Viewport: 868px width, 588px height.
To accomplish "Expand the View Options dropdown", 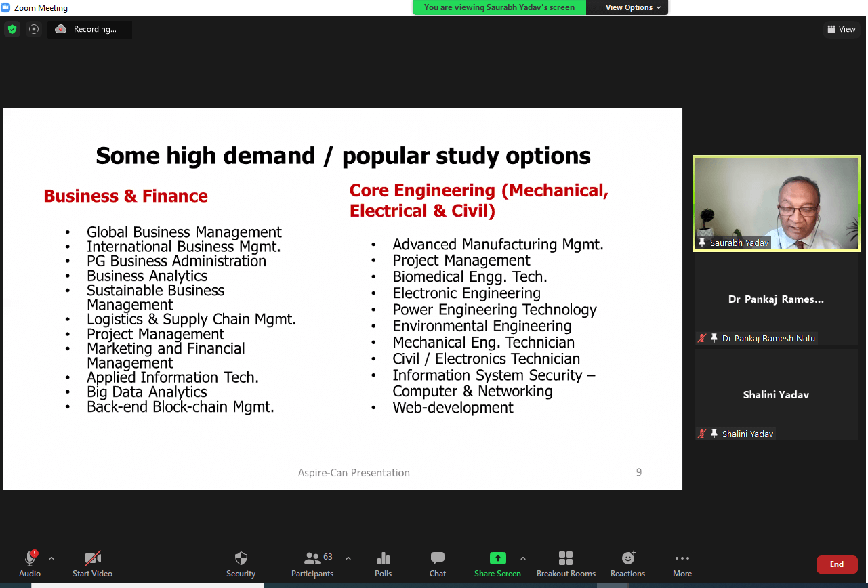I will point(627,7).
